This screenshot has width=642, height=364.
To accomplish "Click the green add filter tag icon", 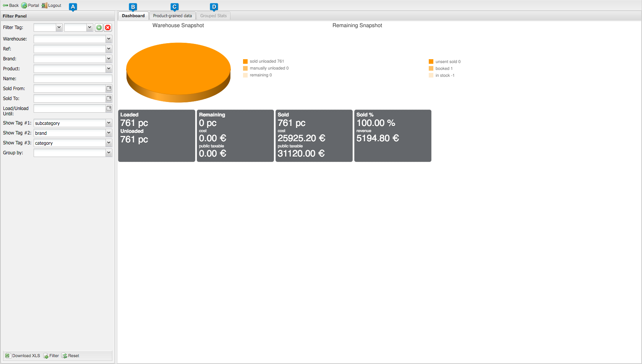I will pos(99,28).
